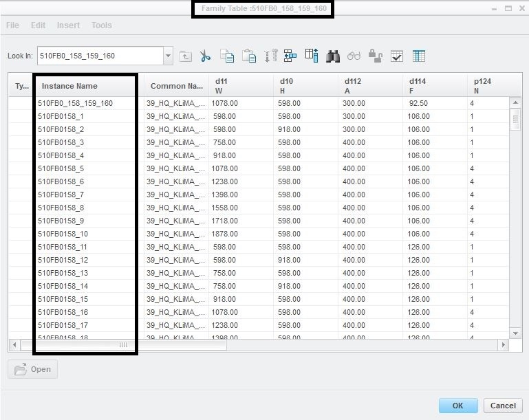Image resolution: width=529 pixels, height=420 pixels.
Task: Click d11 value 1878.00 cell
Action: [x=225, y=234]
